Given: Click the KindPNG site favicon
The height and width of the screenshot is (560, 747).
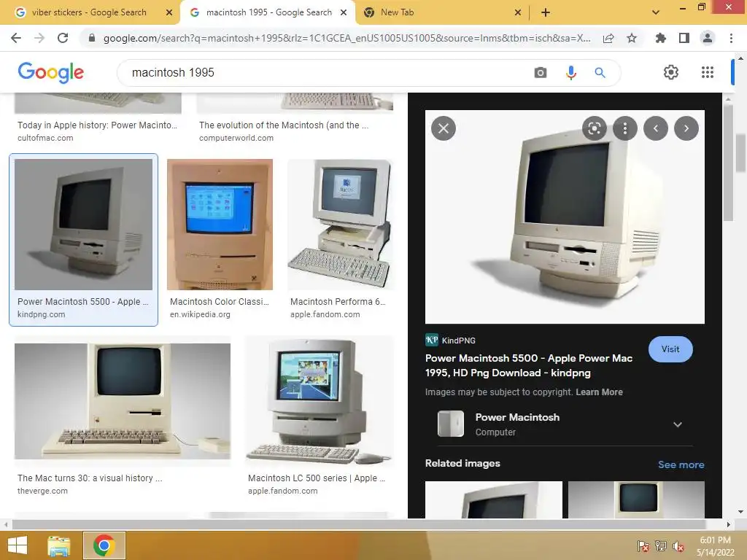Looking at the screenshot, I should [x=432, y=340].
